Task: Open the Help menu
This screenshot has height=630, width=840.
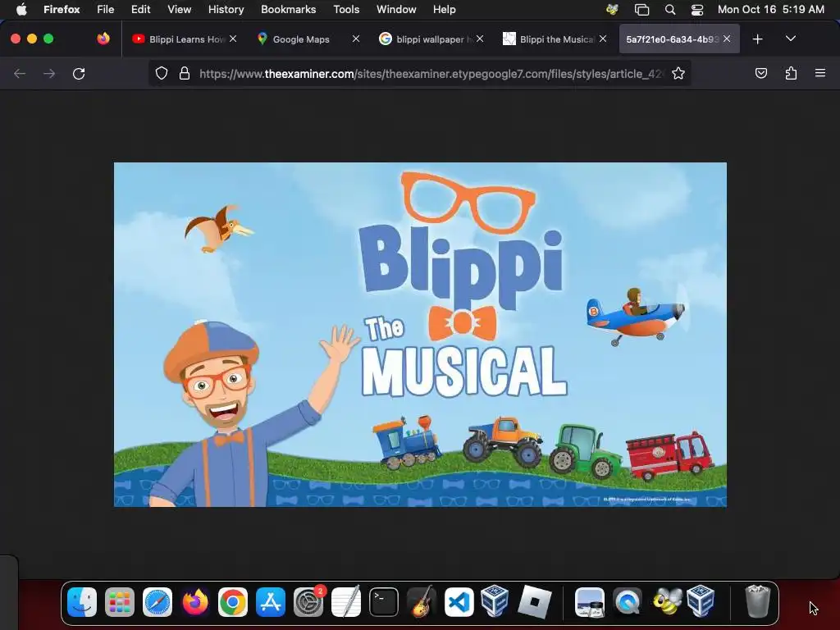Action: pos(444,9)
